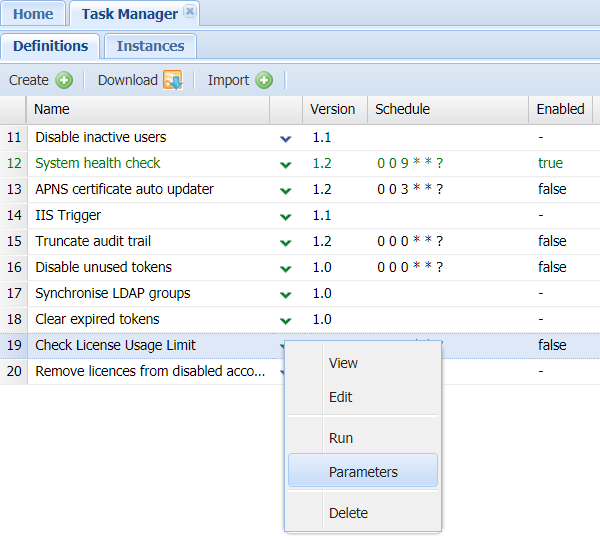The image size is (600, 540).
Task: Expand arrow for Synchronise LDAP groups row
Action: coord(286,294)
